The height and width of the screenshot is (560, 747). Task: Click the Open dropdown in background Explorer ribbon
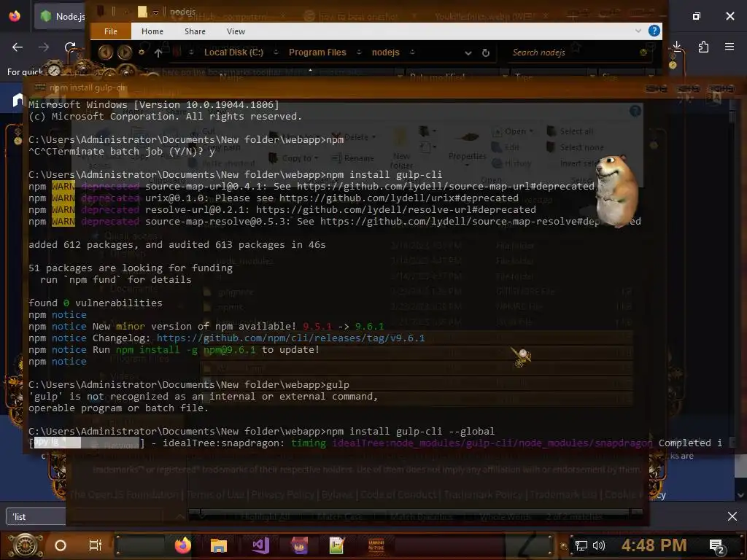pyautogui.click(x=513, y=131)
